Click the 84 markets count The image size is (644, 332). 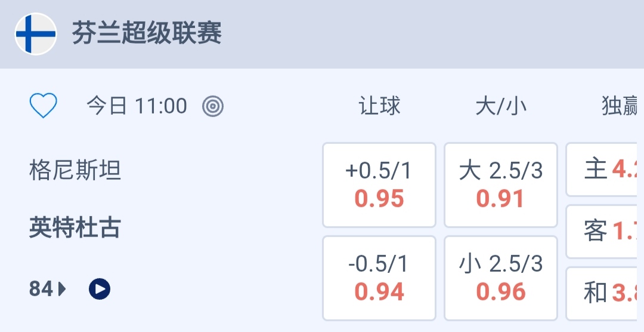[x=41, y=289]
